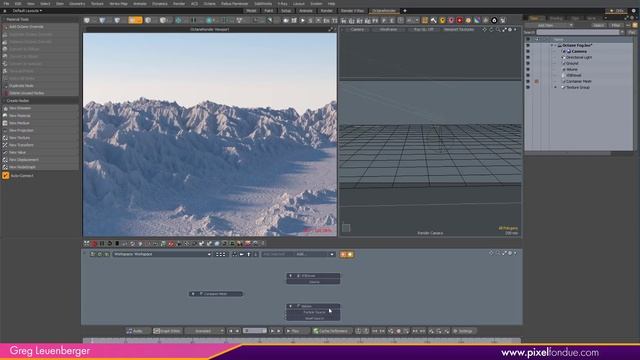Toggle visibility eye of Camera item
This screenshot has width=640, height=360.
coord(528,51)
